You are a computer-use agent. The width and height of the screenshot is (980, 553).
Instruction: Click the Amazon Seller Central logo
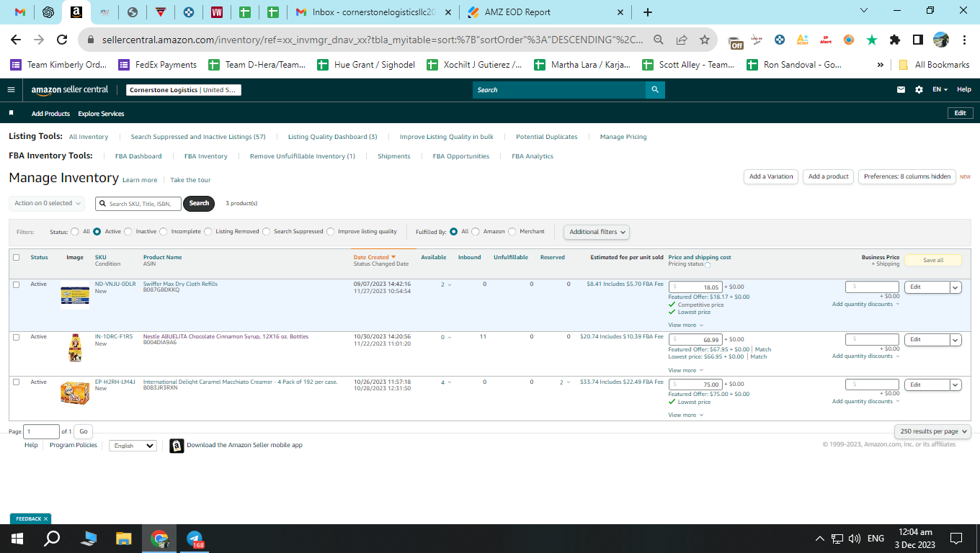70,90
